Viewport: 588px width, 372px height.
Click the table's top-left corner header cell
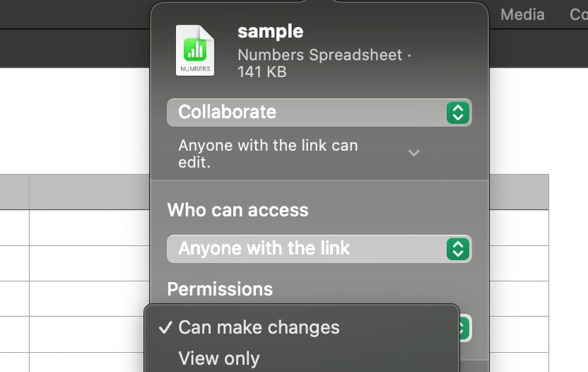click(x=14, y=192)
